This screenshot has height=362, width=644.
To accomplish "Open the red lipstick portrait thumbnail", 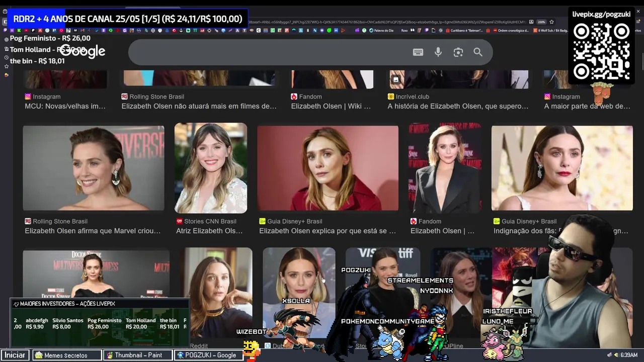I will pos(562,168).
